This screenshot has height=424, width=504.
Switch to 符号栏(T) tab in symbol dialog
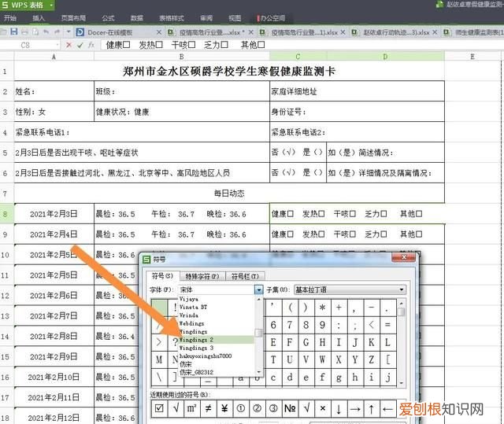(x=245, y=276)
